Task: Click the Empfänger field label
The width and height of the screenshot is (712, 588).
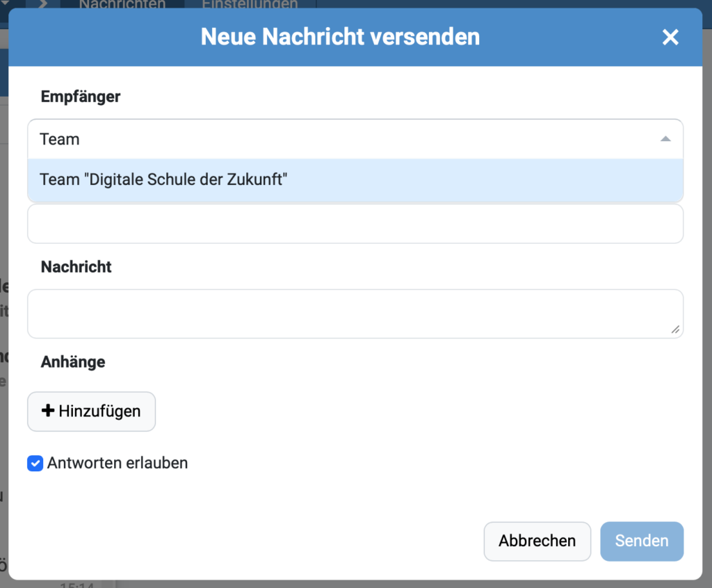Action: 81,97
